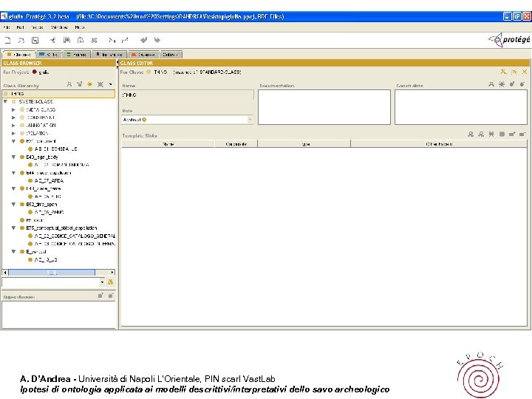Collapse the E73_conceptual_object_appellation node
532x399 pixels.
pyautogui.click(x=13, y=228)
